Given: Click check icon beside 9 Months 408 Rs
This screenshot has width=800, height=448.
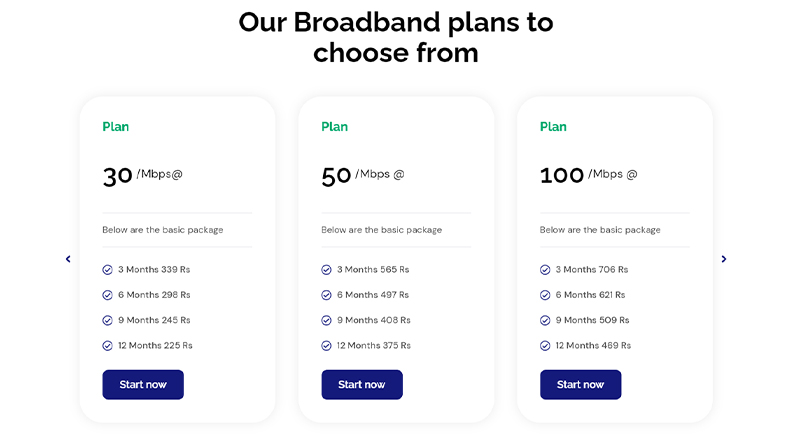Looking at the screenshot, I should pos(326,320).
